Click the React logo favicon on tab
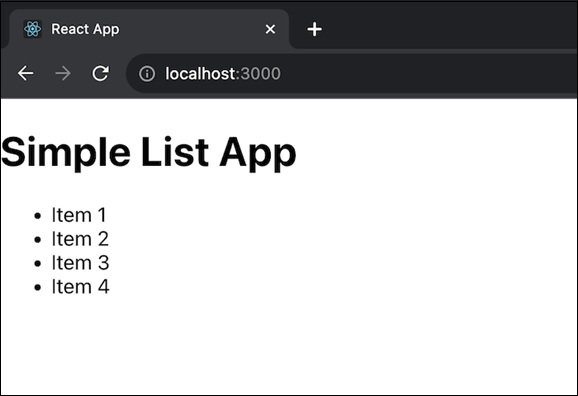This screenshot has height=396, width=578. tap(32, 29)
